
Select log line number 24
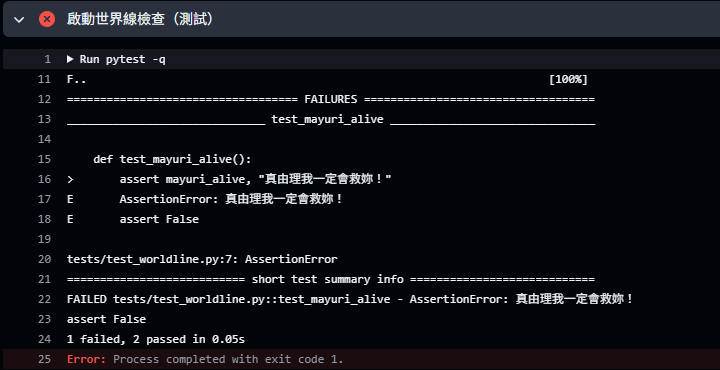[x=45, y=339]
